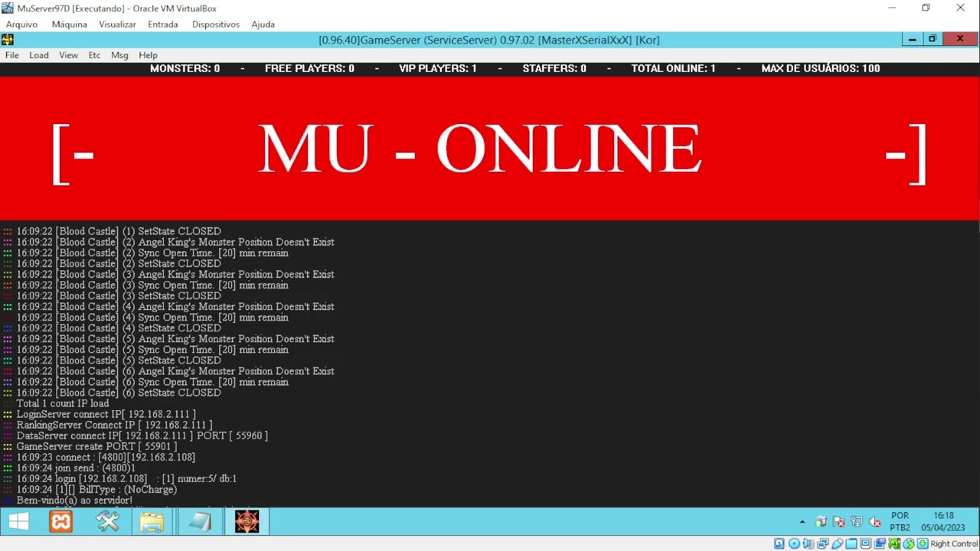Click the network tray icon
Viewport: 980px width, 551px height.
pyautogui.click(x=857, y=522)
